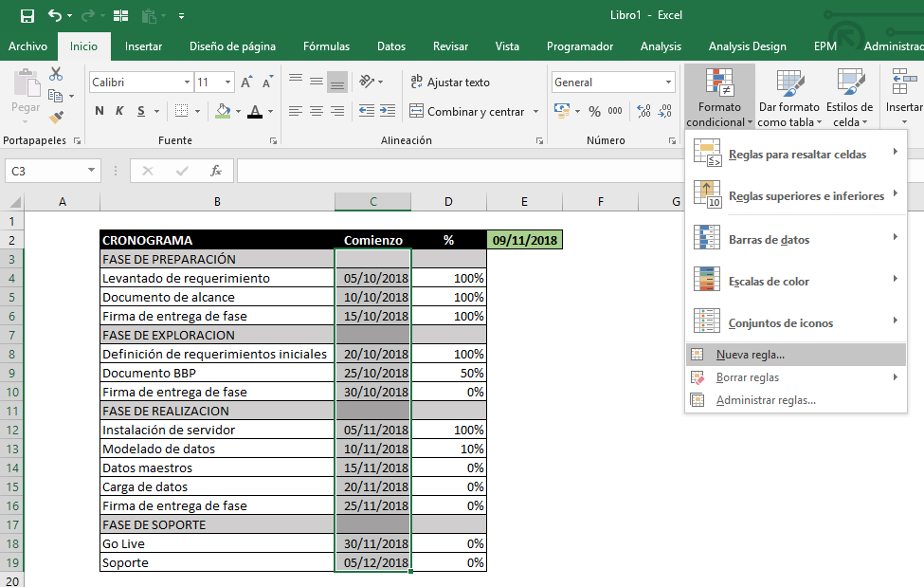This screenshot has width=924, height=587.
Task: Choose Nueva regla from the menu
Action: pyautogui.click(x=750, y=355)
